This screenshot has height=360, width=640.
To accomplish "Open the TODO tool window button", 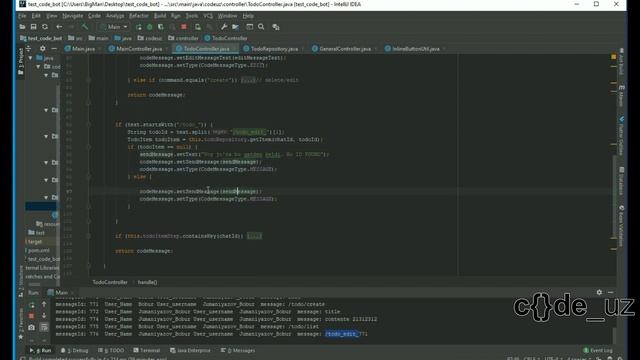I will 111,351.
